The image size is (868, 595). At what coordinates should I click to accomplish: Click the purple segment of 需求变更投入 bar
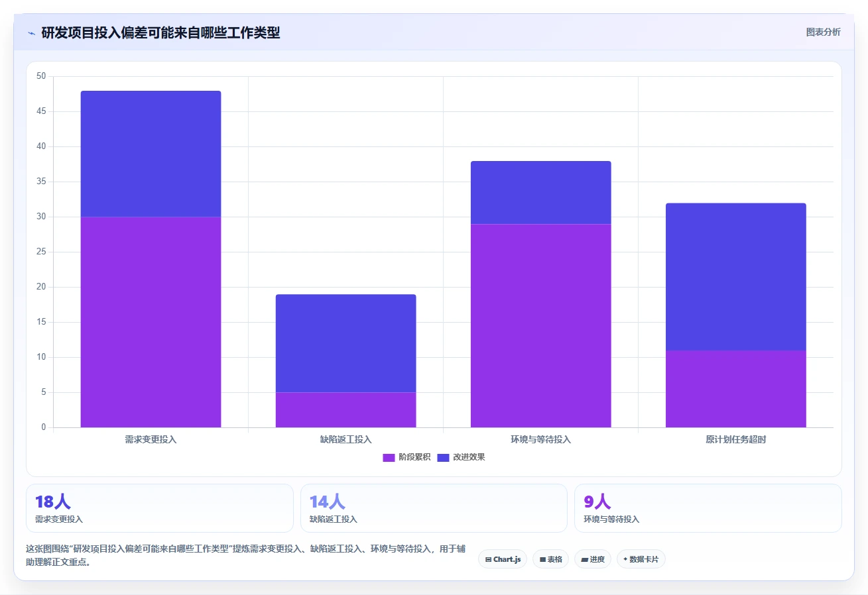coord(151,322)
